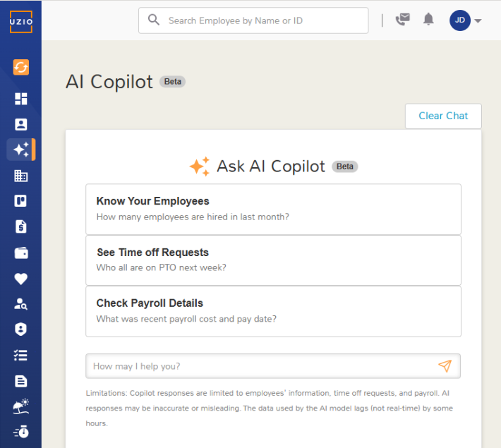Open the employee profile sidebar icon
Image resolution: width=501 pixels, height=448 pixels.
point(20,124)
